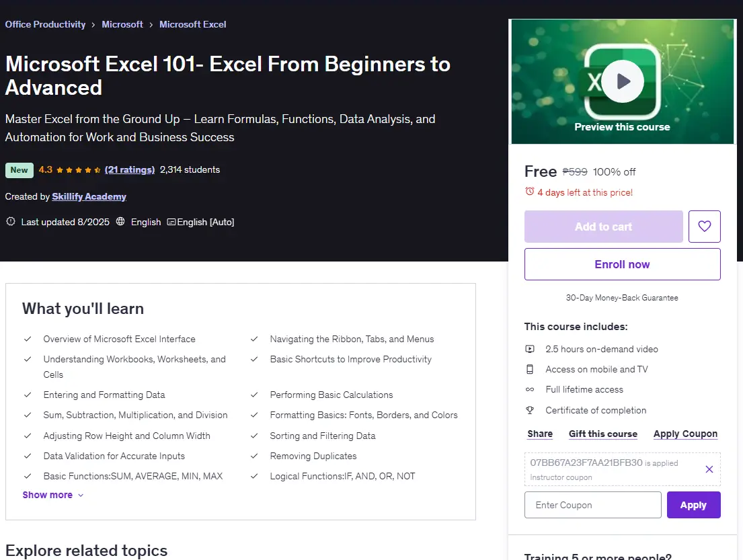This screenshot has width=743, height=560.
Task: Click the applied coupon code text
Action: 586,463
